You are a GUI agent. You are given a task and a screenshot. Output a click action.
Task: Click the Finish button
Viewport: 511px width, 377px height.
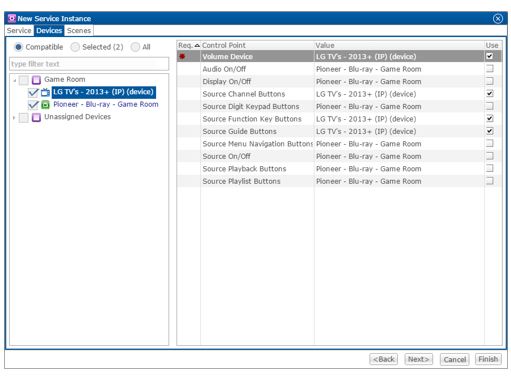[x=488, y=359]
